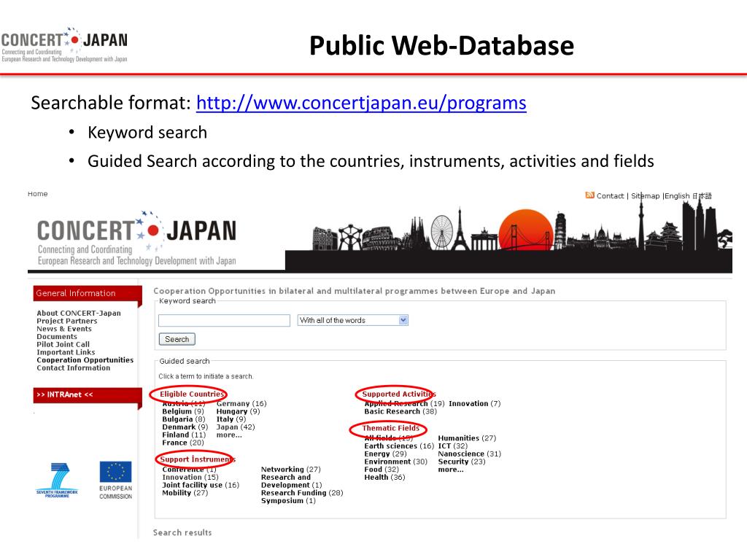
Task: Select ICT (32) thematic field
Action: pos(452,446)
